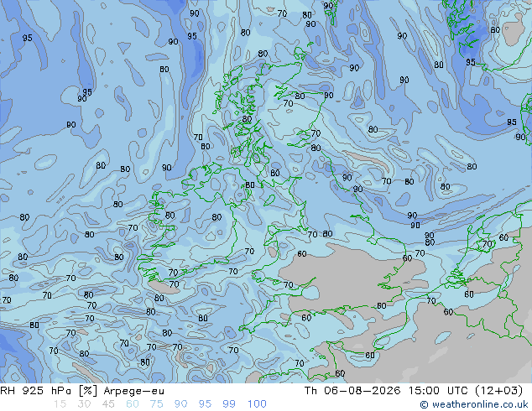This screenshot has width=532, height=411.
Task: Click the "(12+03)" forecast run label
Action: (499, 391)
